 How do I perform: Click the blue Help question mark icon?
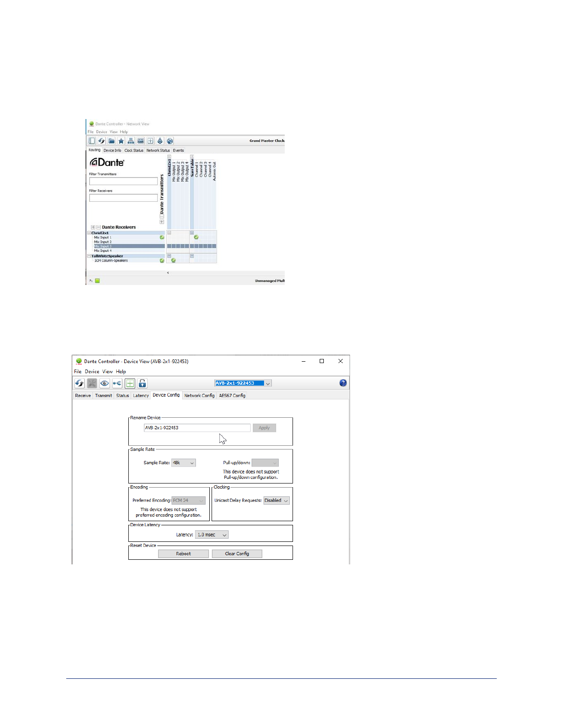[343, 383]
